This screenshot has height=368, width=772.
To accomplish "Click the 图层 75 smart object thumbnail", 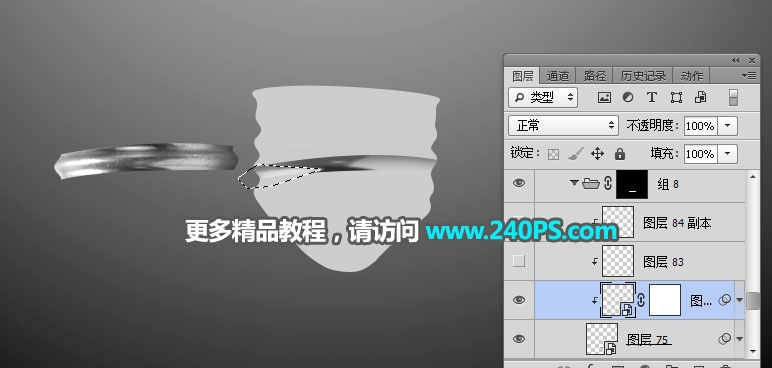I will [602, 339].
